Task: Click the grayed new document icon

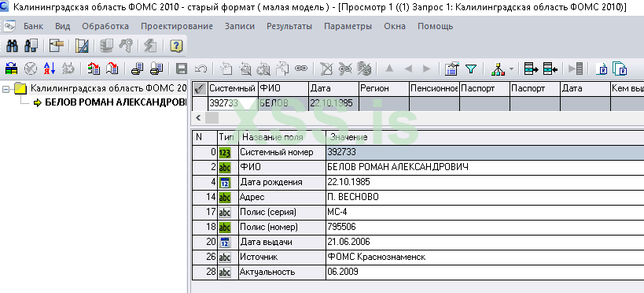Action: click(x=226, y=69)
